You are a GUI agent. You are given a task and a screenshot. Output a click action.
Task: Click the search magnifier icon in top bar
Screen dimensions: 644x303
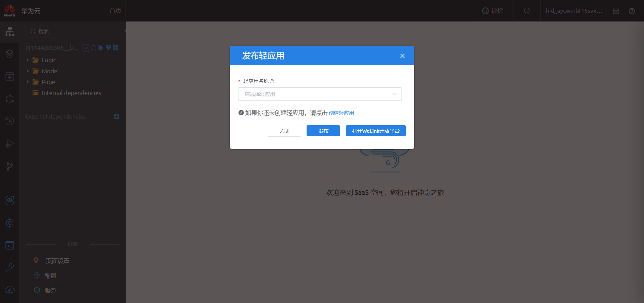coord(526,10)
